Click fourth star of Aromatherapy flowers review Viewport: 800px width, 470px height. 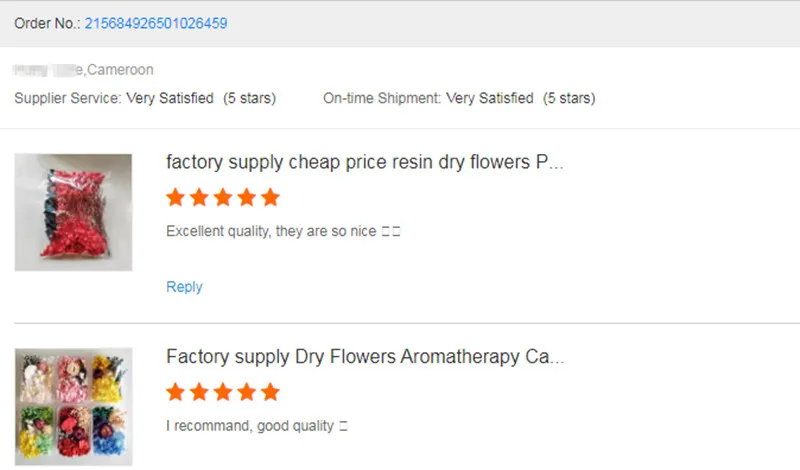[247, 391]
